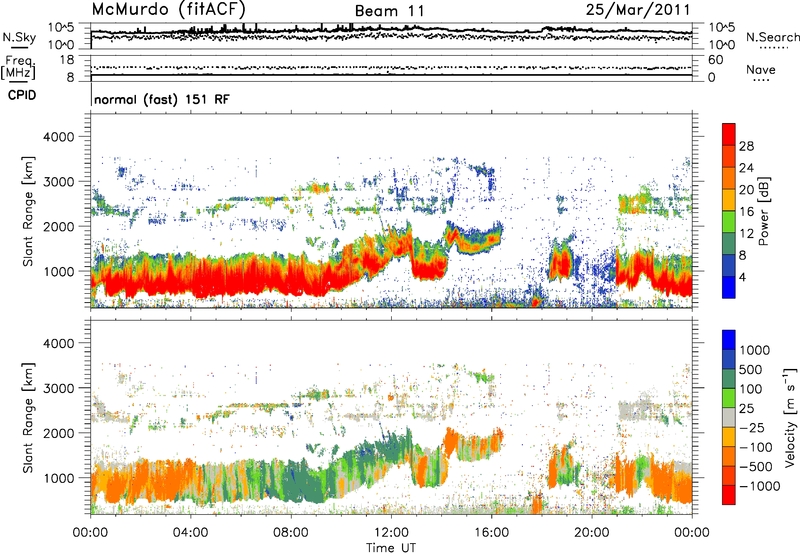Viewport: 800px width, 554px height.
Task: Click the 4000 tick of velocity panel
Action: [x=58, y=343]
